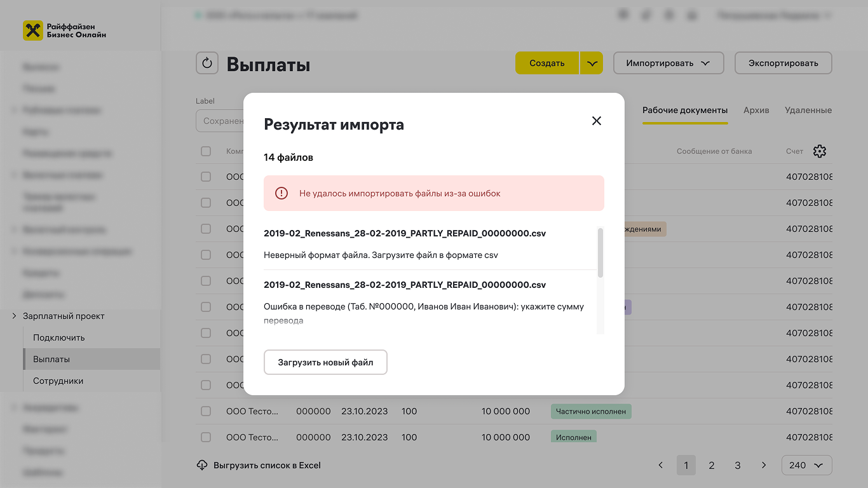Click Загрузить новый файл button
868x488 pixels.
pyautogui.click(x=325, y=362)
